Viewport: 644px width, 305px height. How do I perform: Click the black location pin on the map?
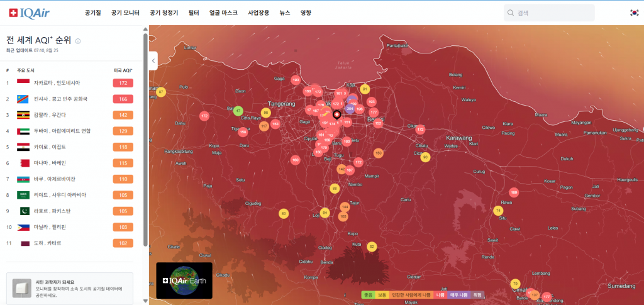coord(336,114)
